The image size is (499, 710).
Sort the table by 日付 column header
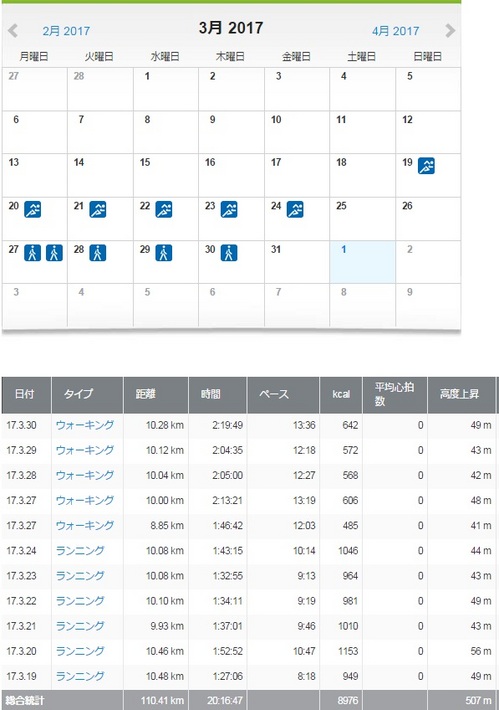click(x=26, y=395)
